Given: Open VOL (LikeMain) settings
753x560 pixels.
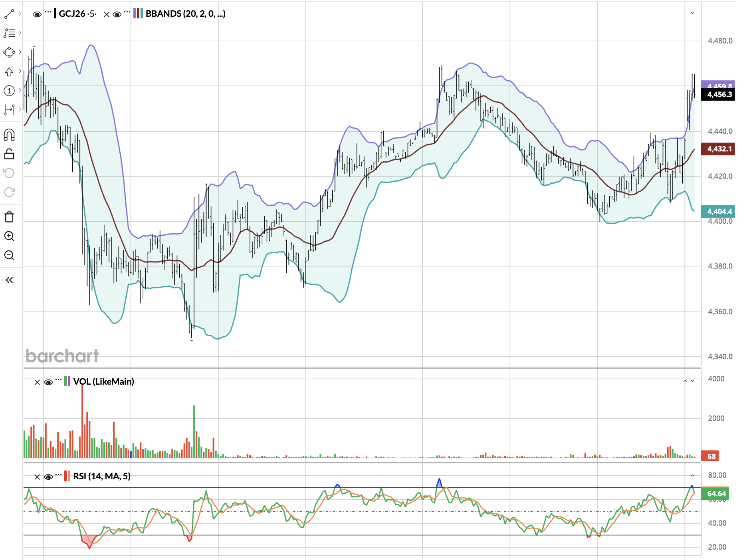Looking at the screenshot, I should [x=104, y=381].
